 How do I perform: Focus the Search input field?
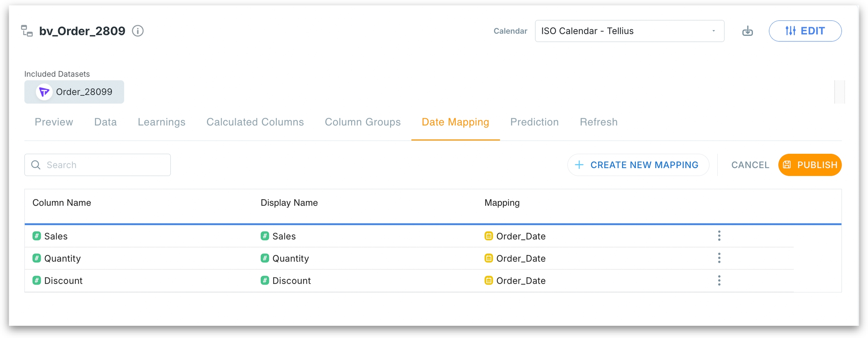click(102, 165)
